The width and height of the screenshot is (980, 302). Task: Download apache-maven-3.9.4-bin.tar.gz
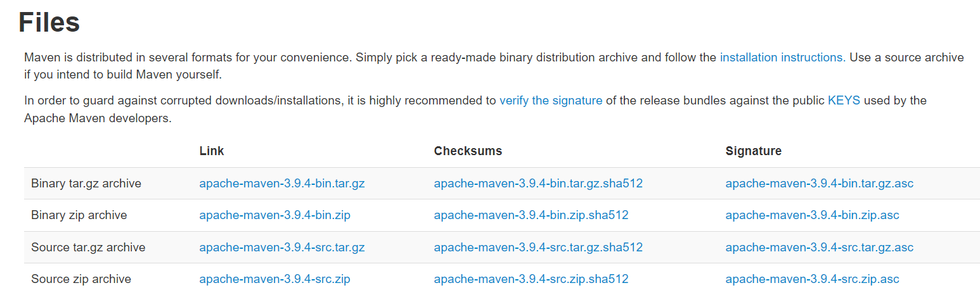[282, 184]
